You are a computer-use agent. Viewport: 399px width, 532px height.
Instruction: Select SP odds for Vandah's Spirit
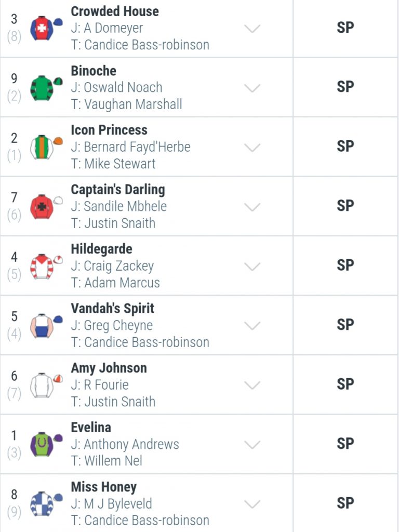345,325
